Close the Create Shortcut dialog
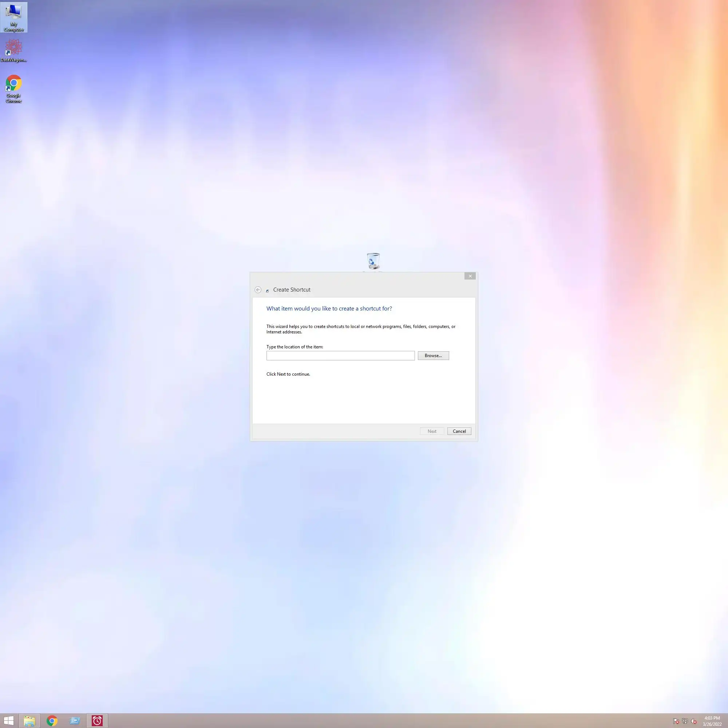Image resolution: width=728 pixels, height=728 pixels. (x=470, y=276)
